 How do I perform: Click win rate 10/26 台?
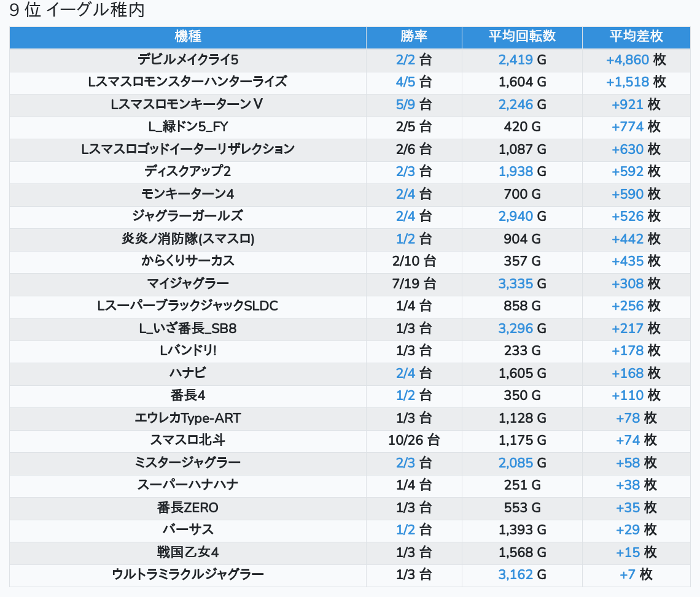pyautogui.click(x=414, y=441)
